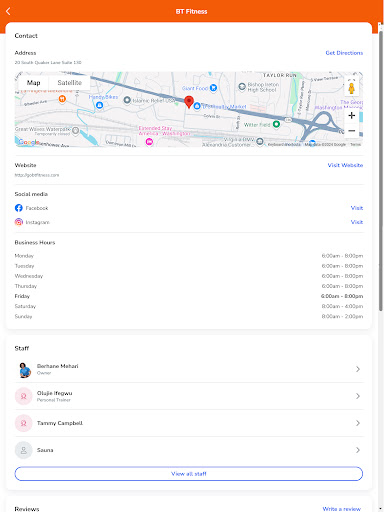Switch map to Map view
This screenshot has width=384, height=512.
(33, 83)
